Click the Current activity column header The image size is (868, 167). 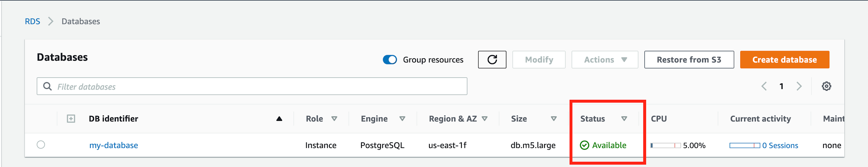(760, 119)
